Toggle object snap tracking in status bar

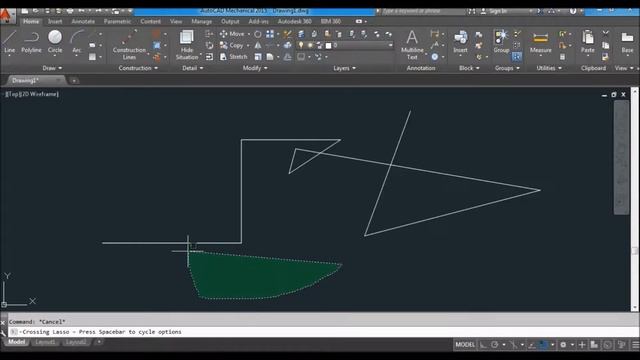tap(531, 345)
